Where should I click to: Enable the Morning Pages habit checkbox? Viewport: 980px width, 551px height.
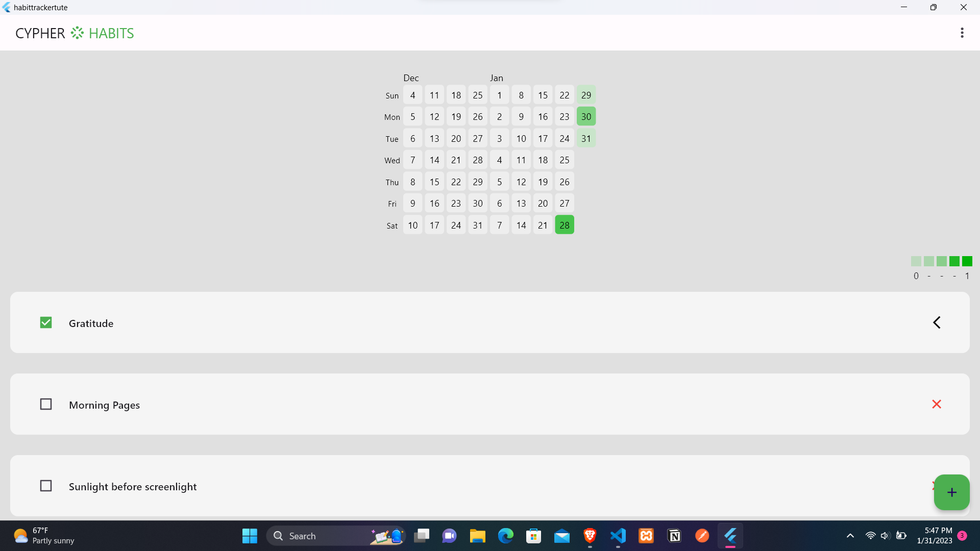(x=46, y=404)
